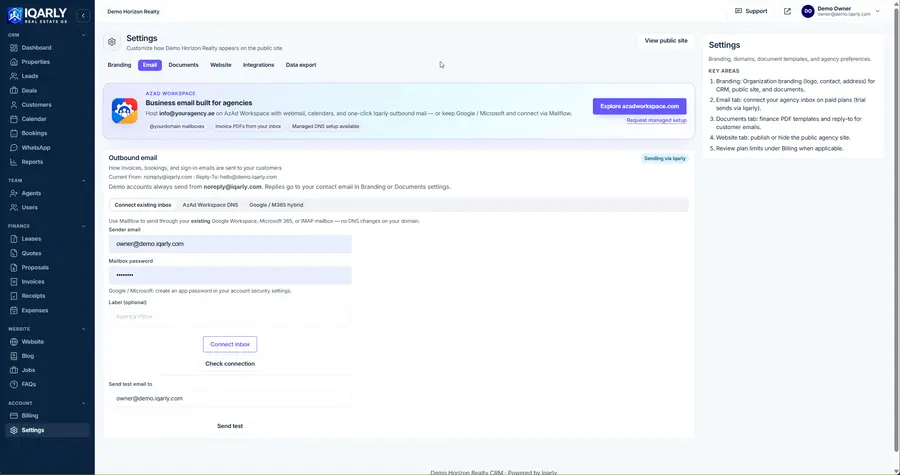
Task: Click the Send test button
Action: click(230, 426)
